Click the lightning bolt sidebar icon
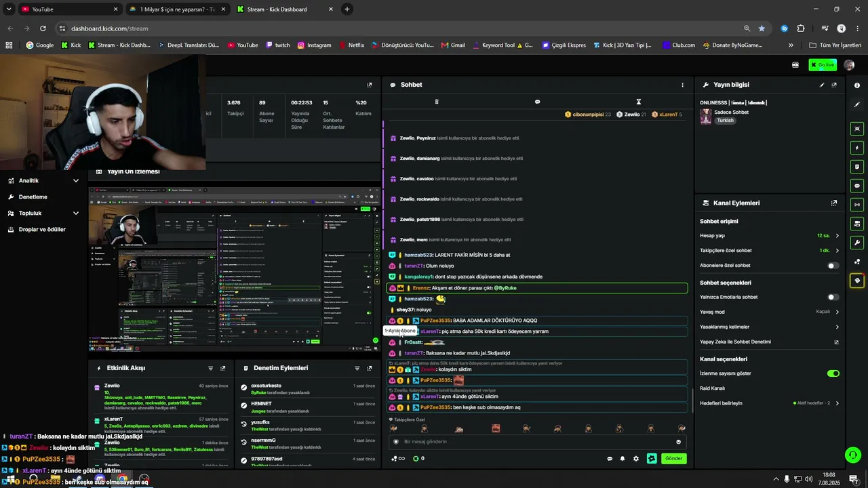868x488 pixels. (857, 148)
